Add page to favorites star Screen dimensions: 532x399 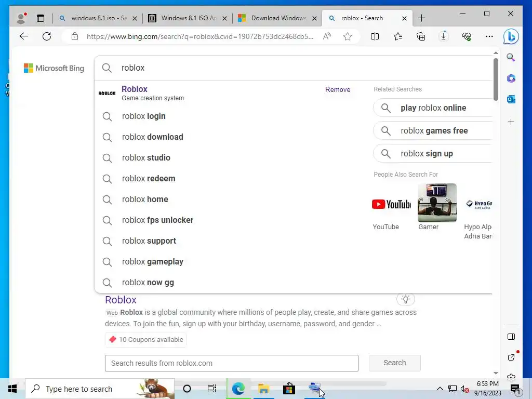348,36
